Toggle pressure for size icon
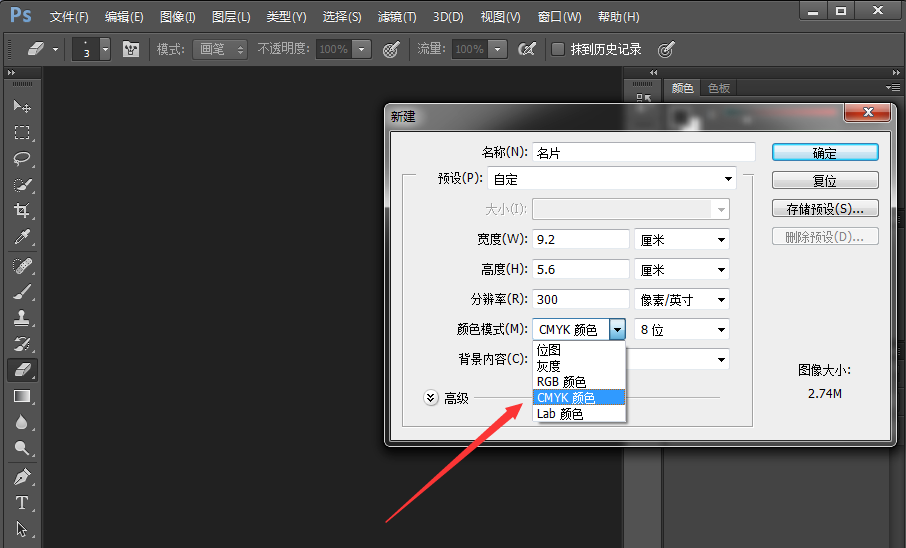 666,50
